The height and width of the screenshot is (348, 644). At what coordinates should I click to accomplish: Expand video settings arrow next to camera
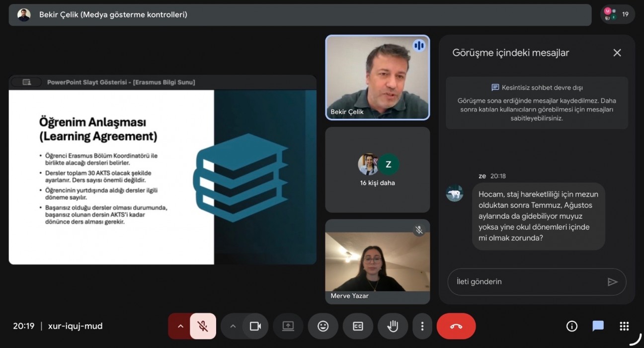pyautogui.click(x=233, y=326)
